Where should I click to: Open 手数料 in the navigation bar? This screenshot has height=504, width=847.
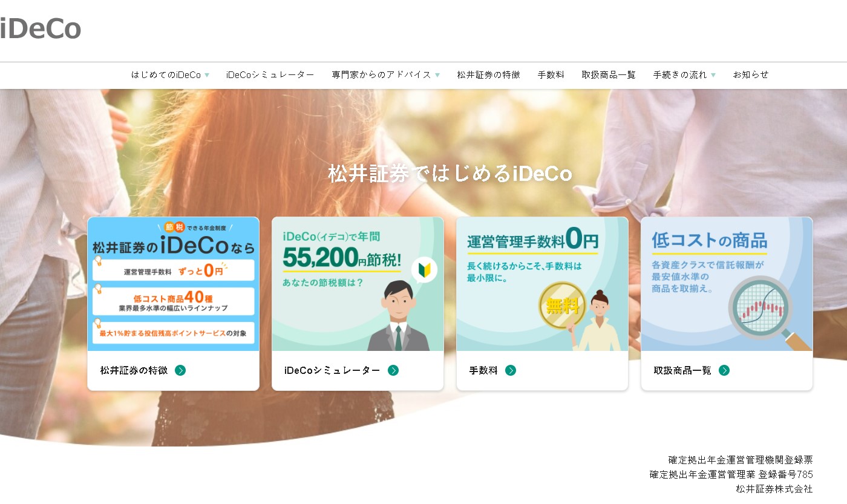coord(551,75)
